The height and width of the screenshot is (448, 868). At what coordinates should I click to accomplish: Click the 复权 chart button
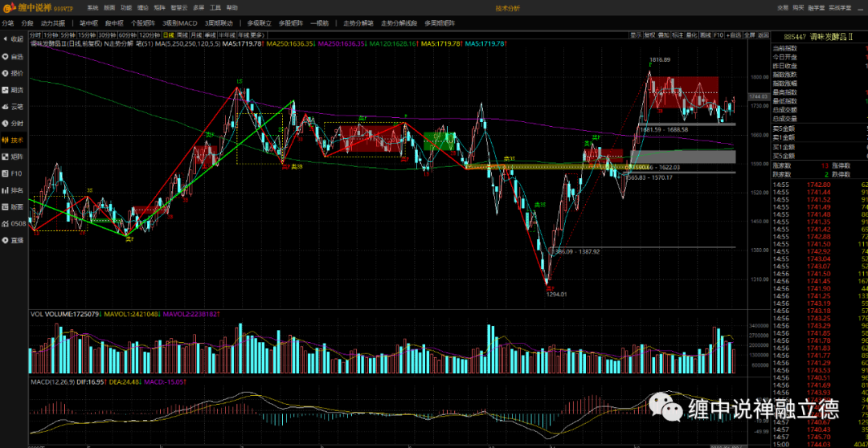pyautogui.click(x=650, y=35)
